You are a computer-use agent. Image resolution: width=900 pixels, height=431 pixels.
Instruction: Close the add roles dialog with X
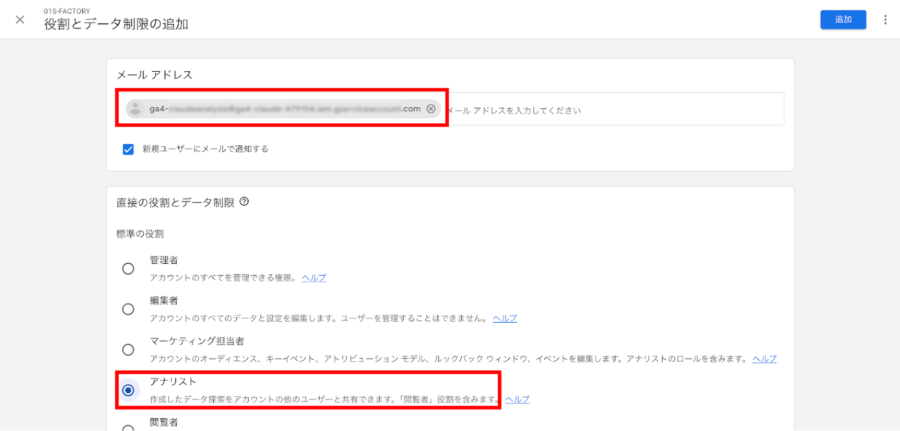[20, 19]
